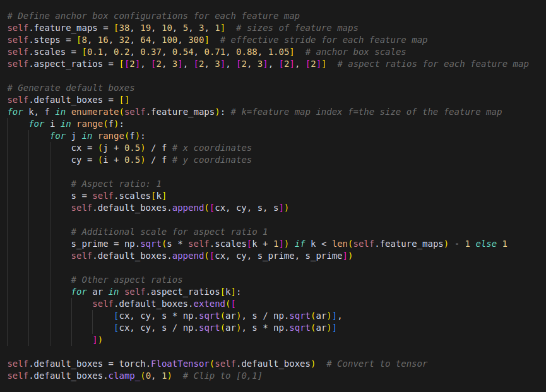Click the 'else' keyword in s_prime line

486,244
